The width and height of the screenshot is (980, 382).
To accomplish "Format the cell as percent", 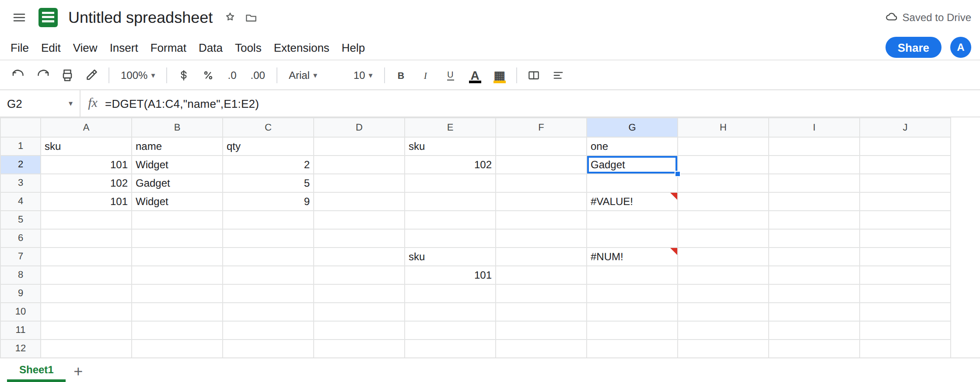I will pos(208,75).
